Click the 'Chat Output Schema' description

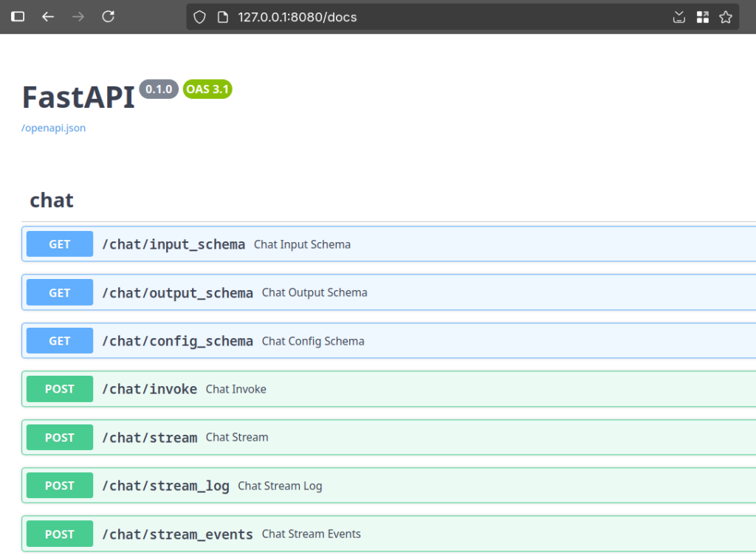click(x=315, y=292)
